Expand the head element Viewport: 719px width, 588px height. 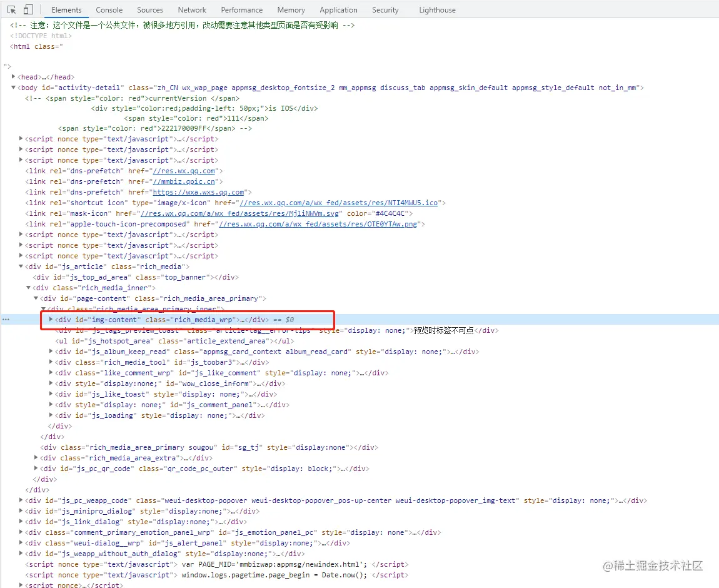(13, 76)
